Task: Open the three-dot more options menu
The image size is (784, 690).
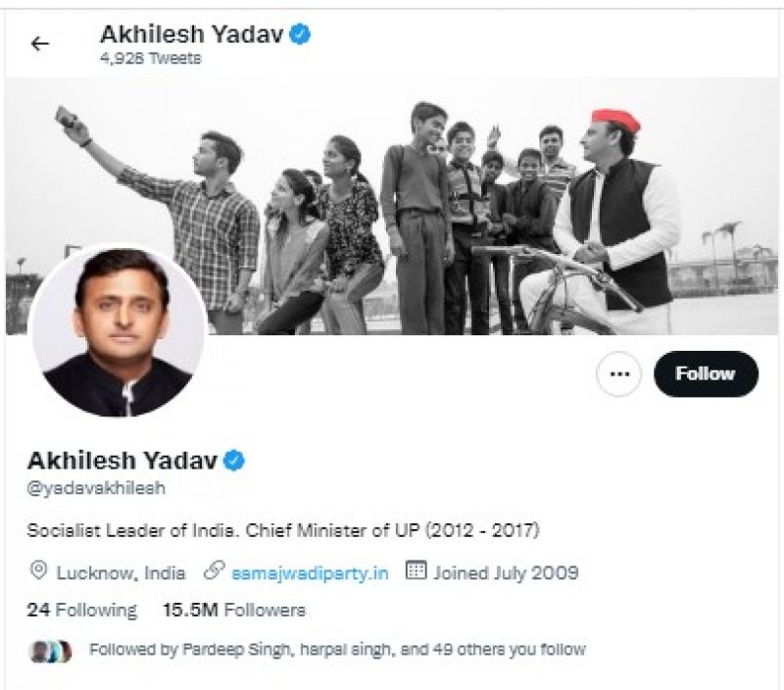Action: pyautogui.click(x=618, y=373)
